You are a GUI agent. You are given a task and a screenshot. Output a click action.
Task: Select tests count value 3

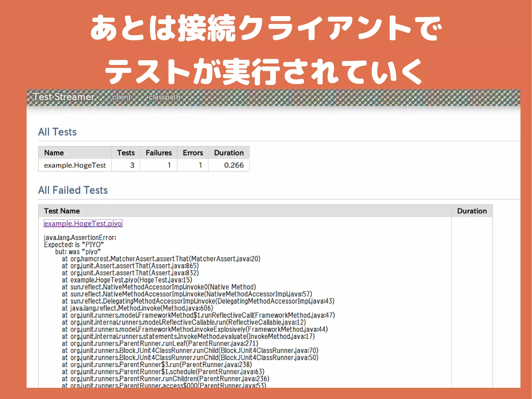132,165
